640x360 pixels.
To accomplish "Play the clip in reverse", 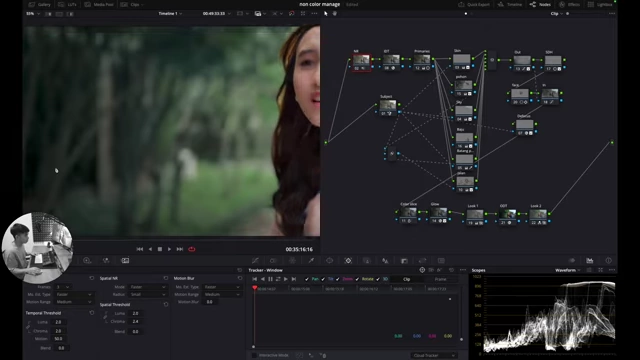I will pyautogui.click(x=150, y=249).
